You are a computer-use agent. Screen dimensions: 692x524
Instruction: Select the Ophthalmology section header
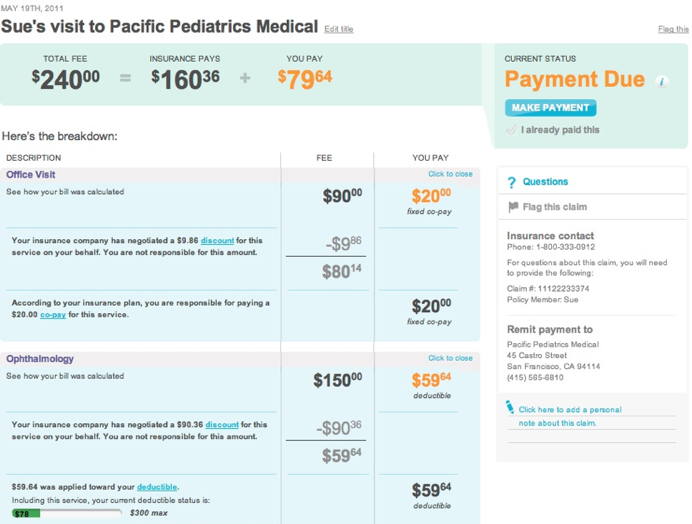[x=40, y=359]
